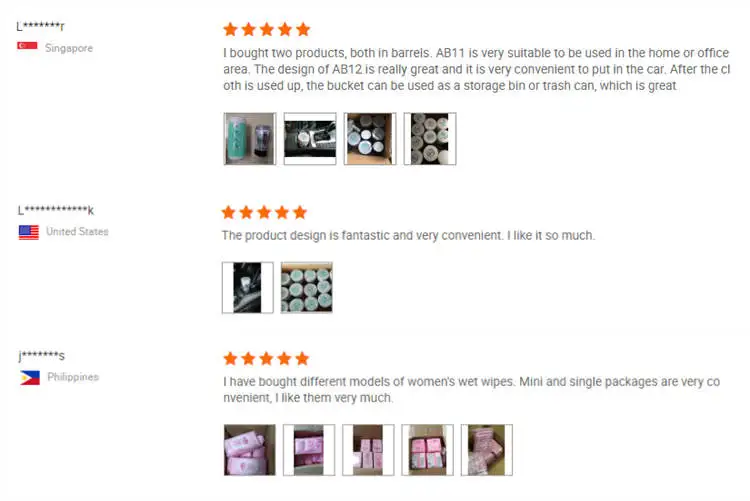The height and width of the screenshot is (501, 750).
Task: Open third photo of boxed canisters in first review
Action: (x=370, y=139)
